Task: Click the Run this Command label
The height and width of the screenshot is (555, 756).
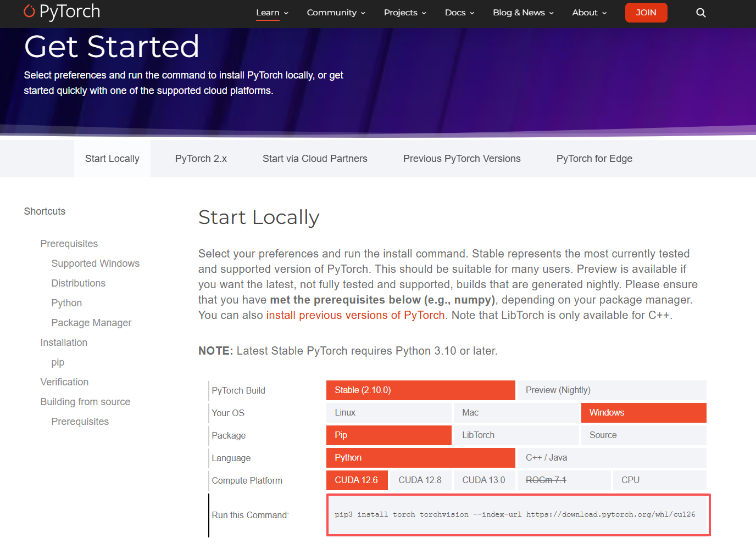Action: [x=251, y=515]
